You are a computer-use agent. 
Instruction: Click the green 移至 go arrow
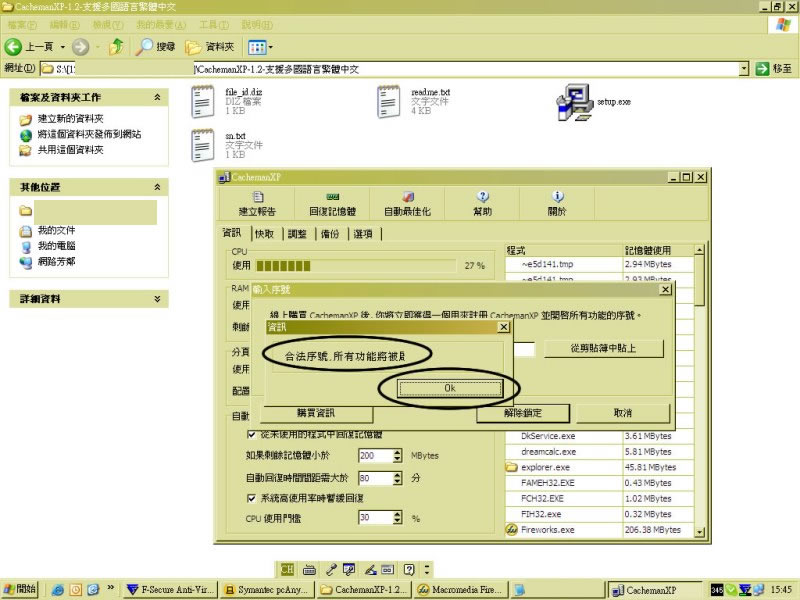click(x=762, y=68)
